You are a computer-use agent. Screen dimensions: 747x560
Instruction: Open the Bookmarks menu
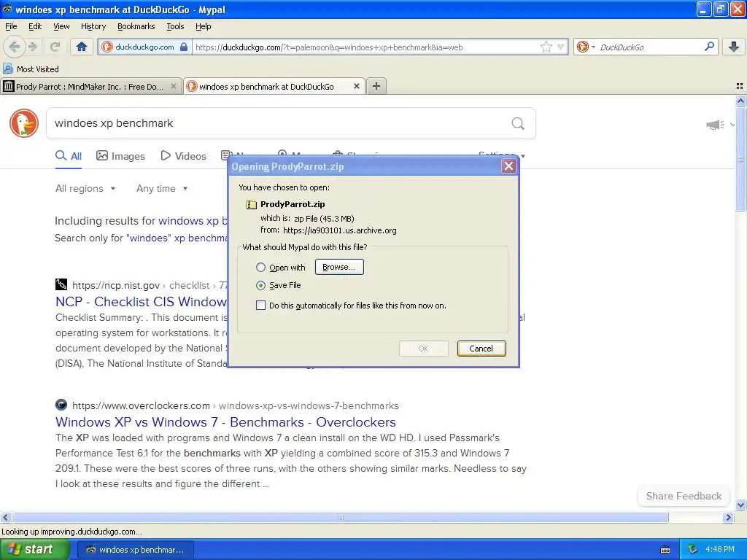click(x=136, y=26)
